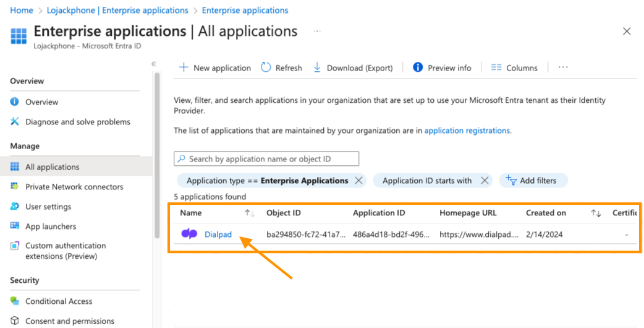The width and height of the screenshot is (644, 328).
Task: Click the Refresh button label
Action: coord(289,68)
